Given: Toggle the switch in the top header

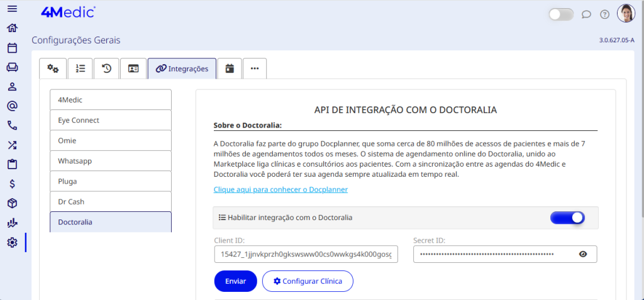Looking at the screenshot, I should click(561, 14).
